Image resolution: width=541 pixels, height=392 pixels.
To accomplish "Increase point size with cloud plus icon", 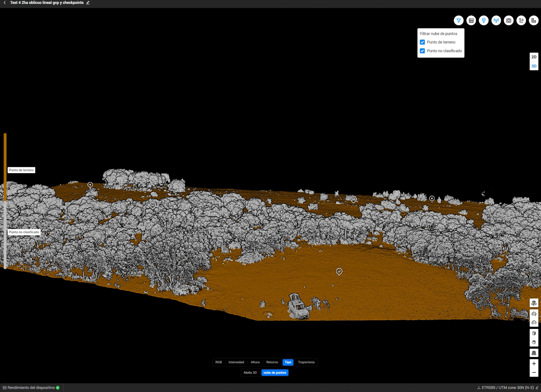I will pyautogui.click(x=534, y=314).
